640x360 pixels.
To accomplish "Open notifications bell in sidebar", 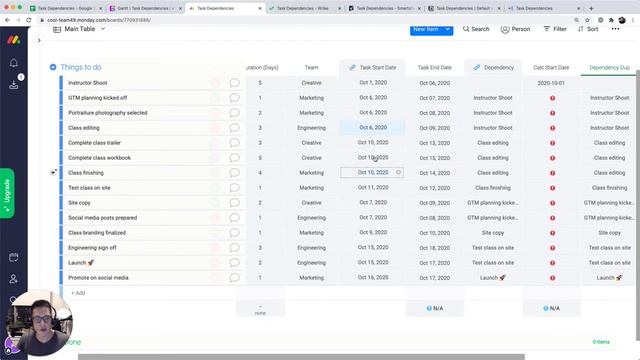I will click(x=13, y=63).
